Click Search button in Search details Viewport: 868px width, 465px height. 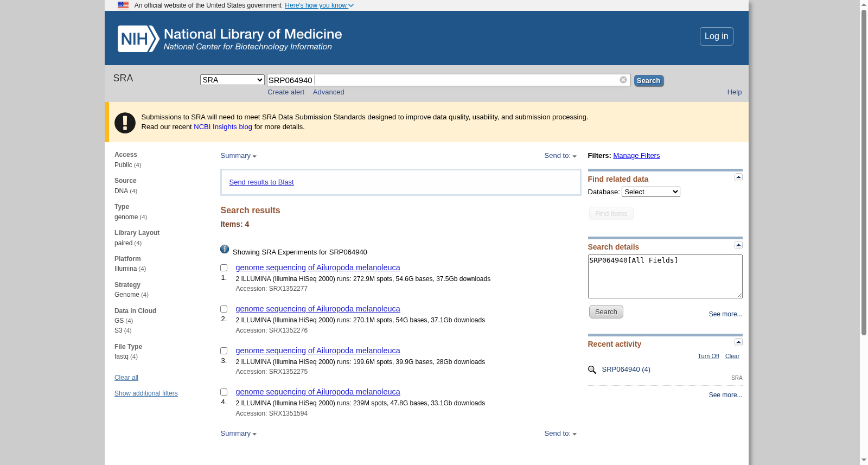click(606, 312)
